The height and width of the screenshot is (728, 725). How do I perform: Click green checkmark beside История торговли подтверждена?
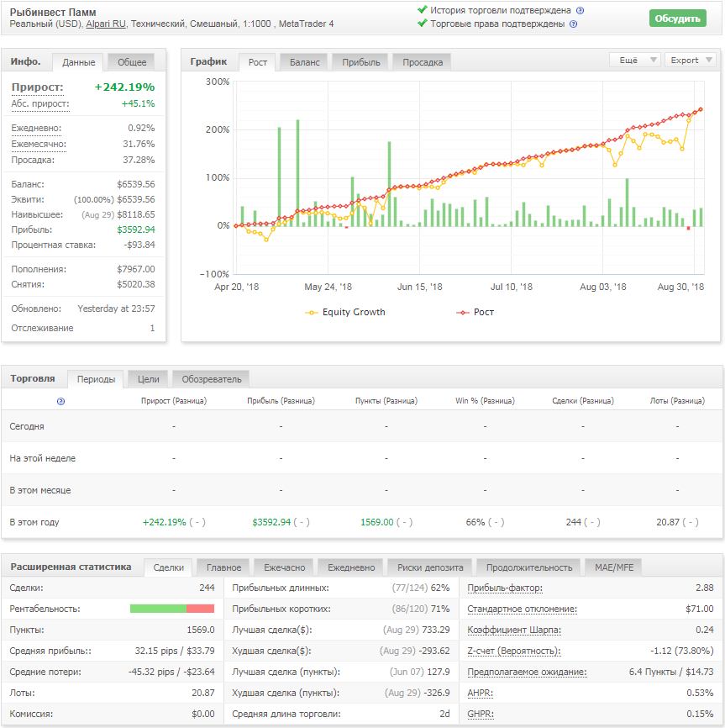pos(422,10)
